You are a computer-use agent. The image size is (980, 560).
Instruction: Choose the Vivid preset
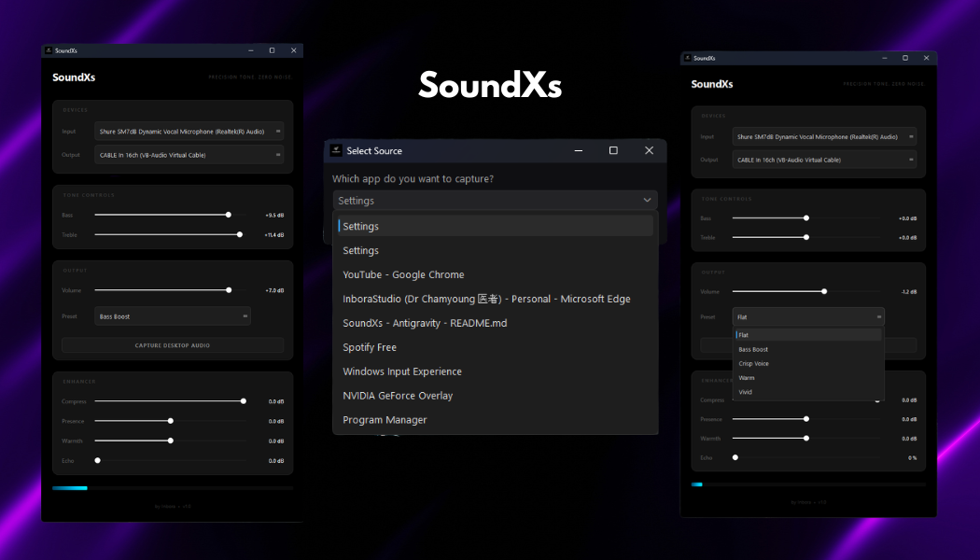[808, 393]
